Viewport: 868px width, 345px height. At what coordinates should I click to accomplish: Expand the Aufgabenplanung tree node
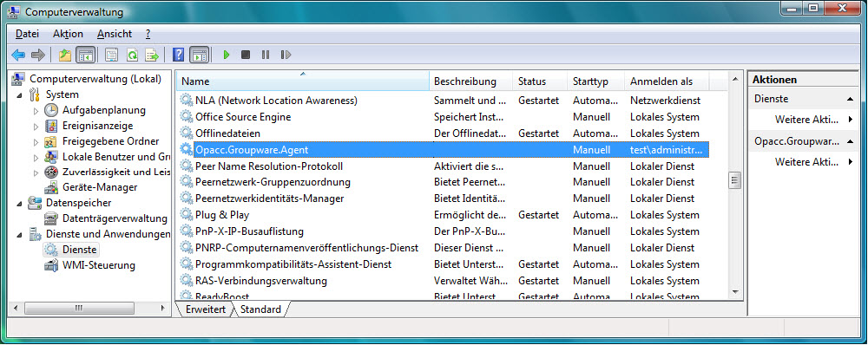pos(36,111)
